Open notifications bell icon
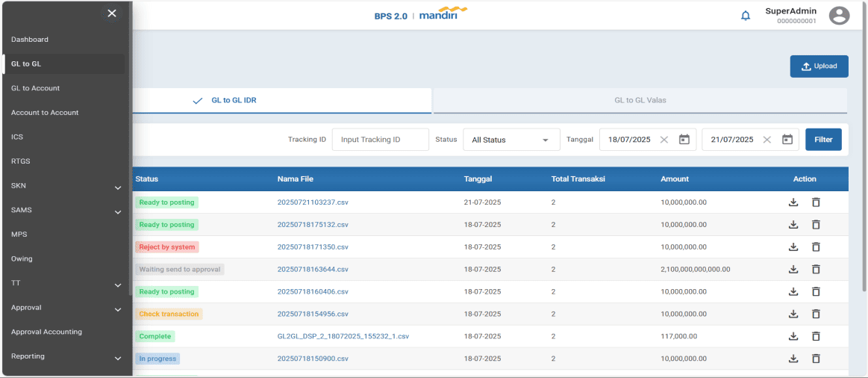 (x=746, y=16)
